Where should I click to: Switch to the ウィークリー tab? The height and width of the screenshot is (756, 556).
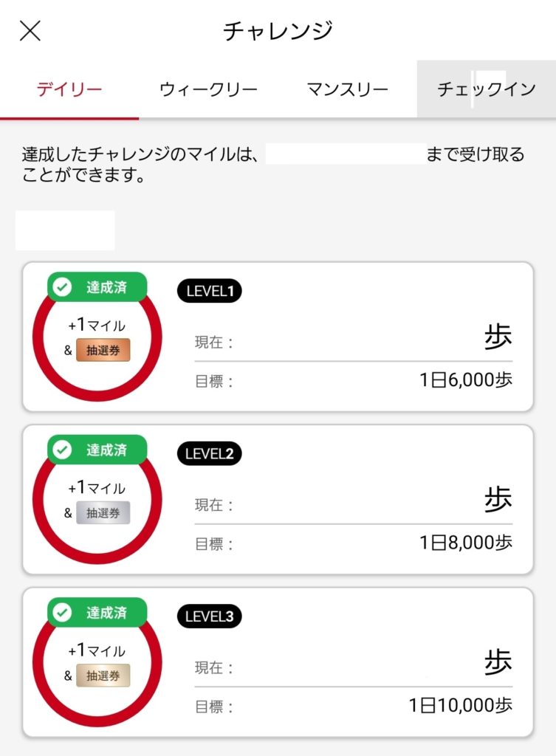208,89
